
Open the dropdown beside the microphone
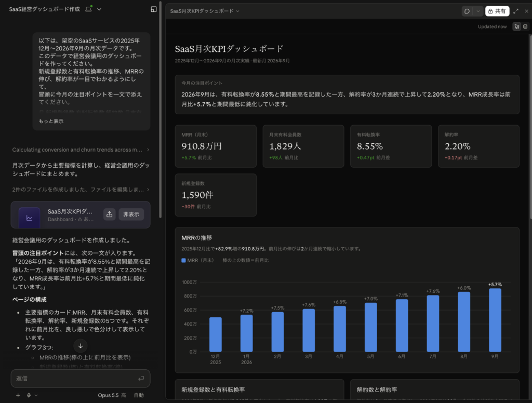pos(36,395)
